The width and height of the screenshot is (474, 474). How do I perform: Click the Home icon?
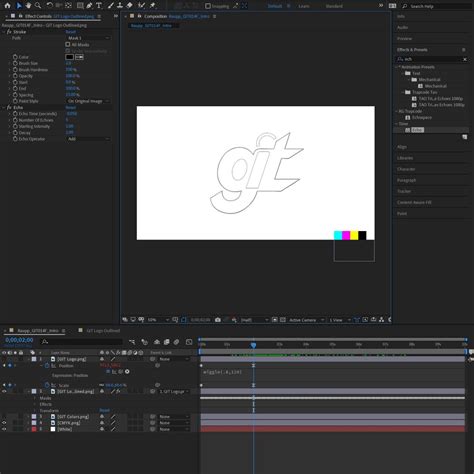tap(7, 5)
